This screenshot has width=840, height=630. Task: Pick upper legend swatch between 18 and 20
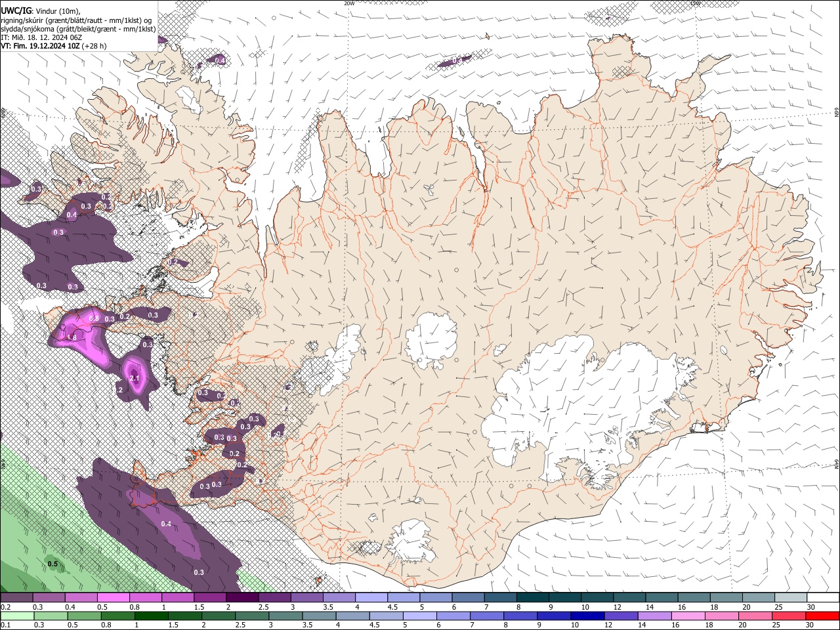(726, 598)
